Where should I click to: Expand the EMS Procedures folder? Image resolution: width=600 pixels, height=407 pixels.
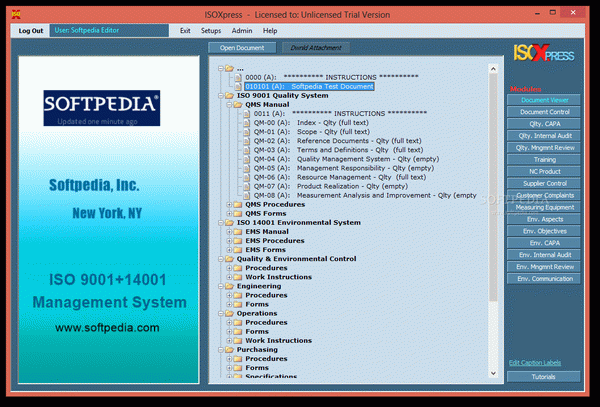229,241
